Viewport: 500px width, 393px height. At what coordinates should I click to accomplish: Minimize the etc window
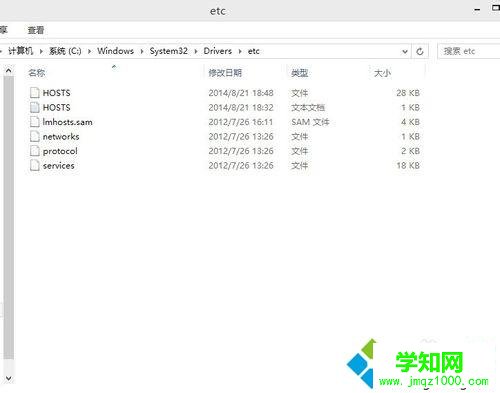coord(477,10)
